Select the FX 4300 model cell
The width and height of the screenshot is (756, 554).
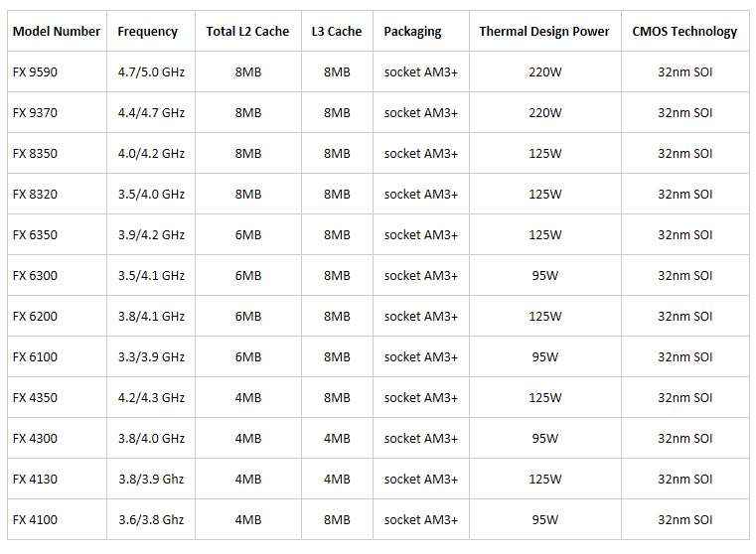[35, 439]
